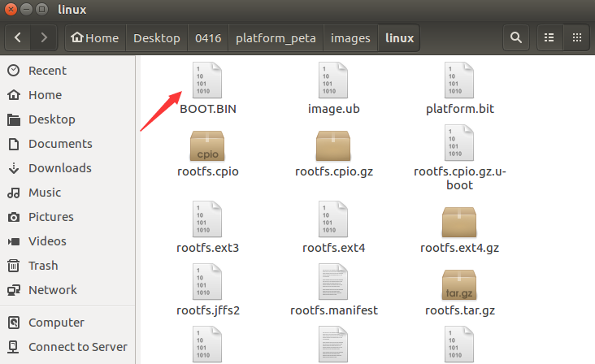Image resolution: width=595 pixels, height=364 pixels.
Task: Go to images folder in path bar
Action: coord(350,37)
